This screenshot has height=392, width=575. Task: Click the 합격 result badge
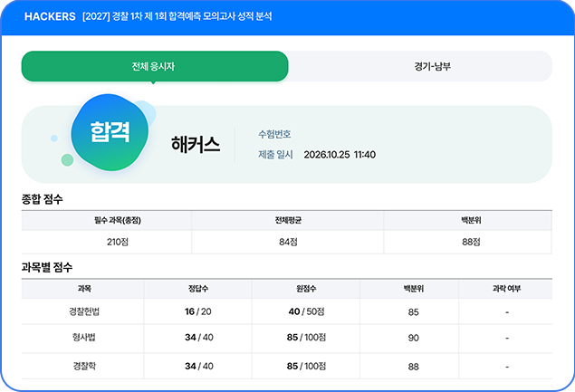(x=110, y=132)
